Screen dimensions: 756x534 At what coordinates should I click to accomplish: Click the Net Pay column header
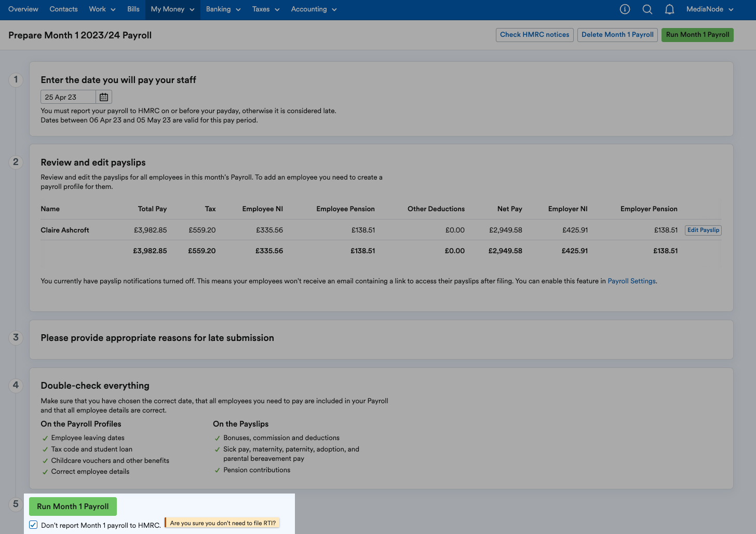pyautogui.click(x=509, y=209)
